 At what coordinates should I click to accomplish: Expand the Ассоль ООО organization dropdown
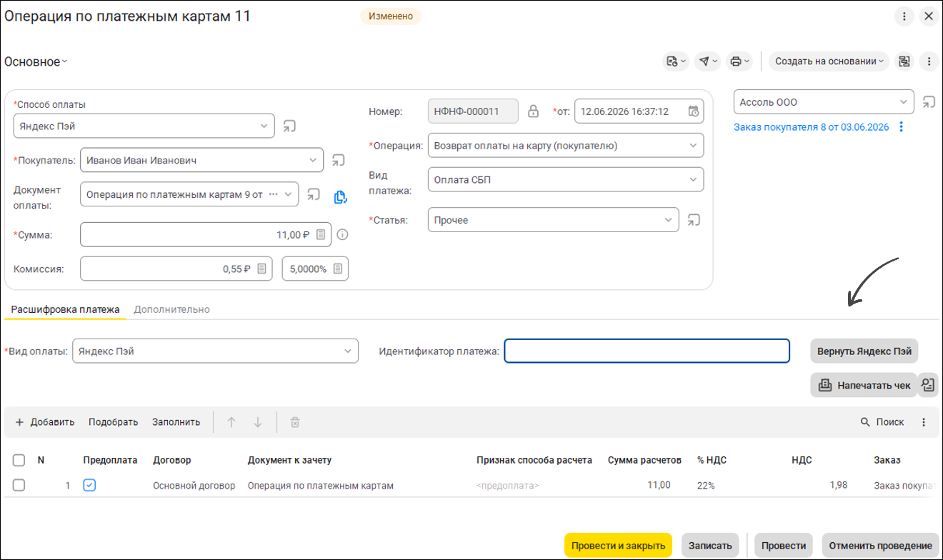pyautogui.click(x=904, y=101)
